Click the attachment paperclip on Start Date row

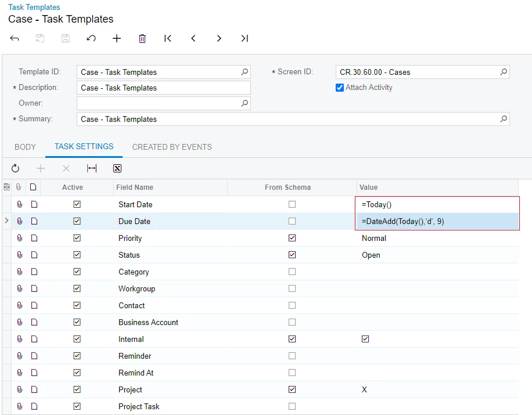point(20,204)
